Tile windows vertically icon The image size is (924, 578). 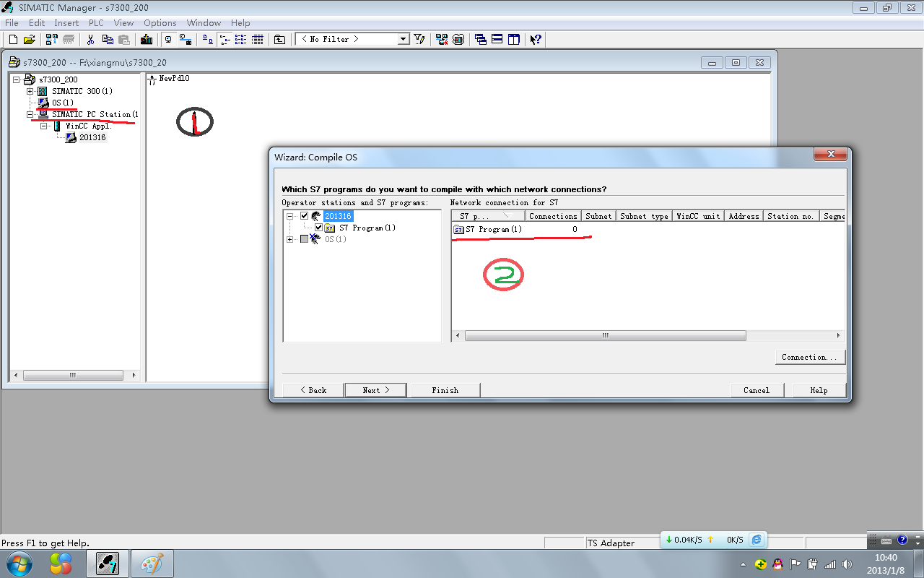point(514,39)
